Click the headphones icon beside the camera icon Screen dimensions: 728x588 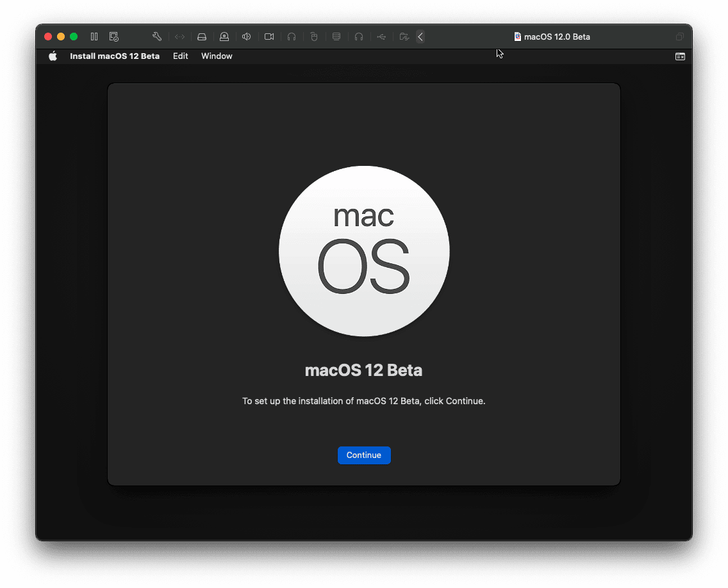coord(292,37)
